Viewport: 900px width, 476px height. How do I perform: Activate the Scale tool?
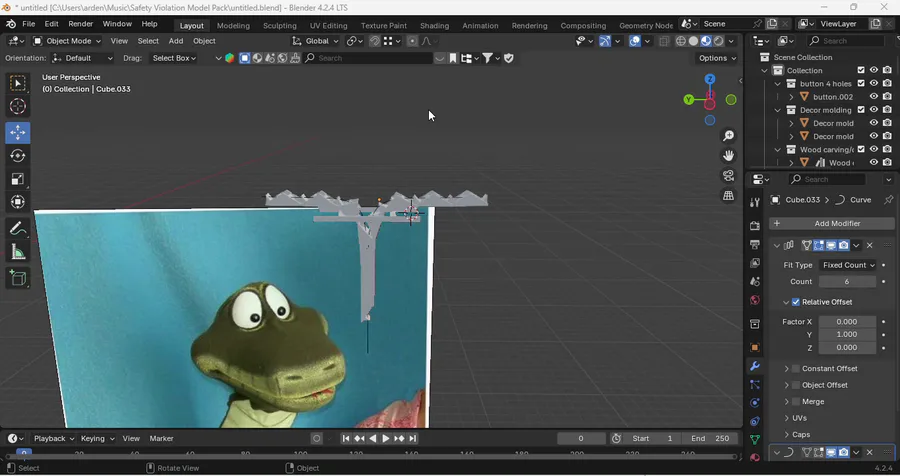(x=18, y=179)
